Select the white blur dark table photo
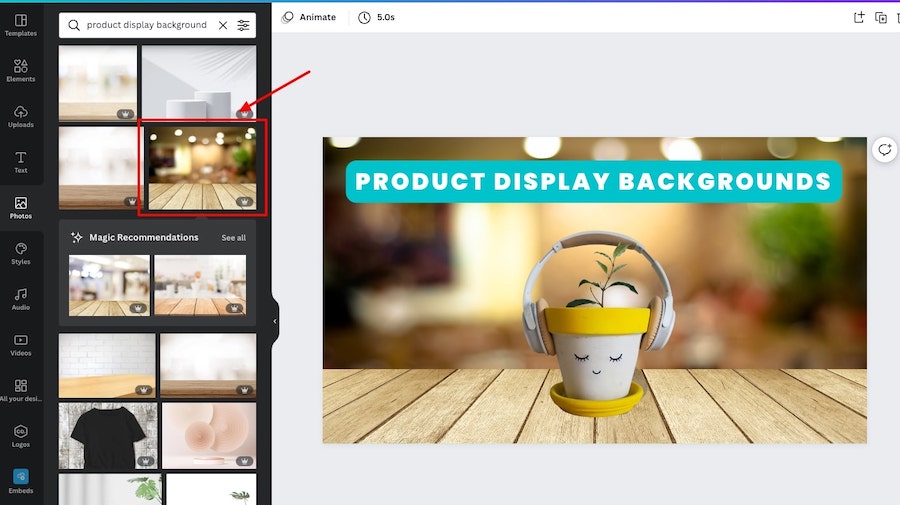The image size is (900, 505). [208, 366]
